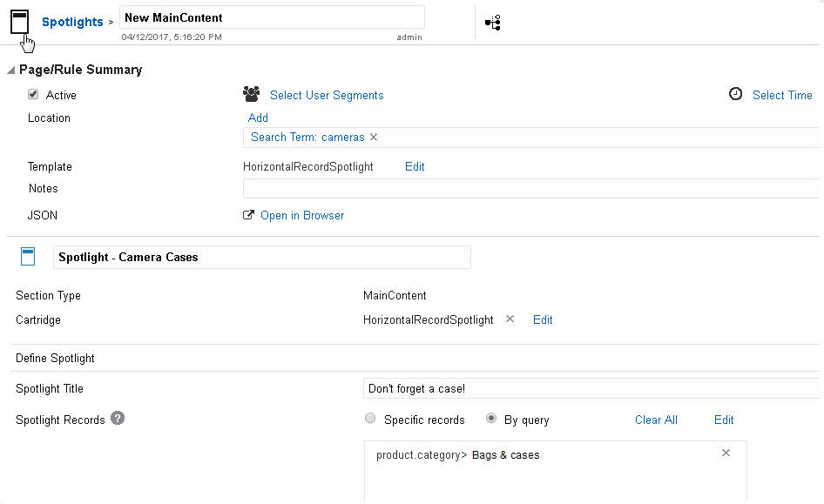Select the Specific records radio option
The width and height of the screenshot is (824, 504).
370,419
